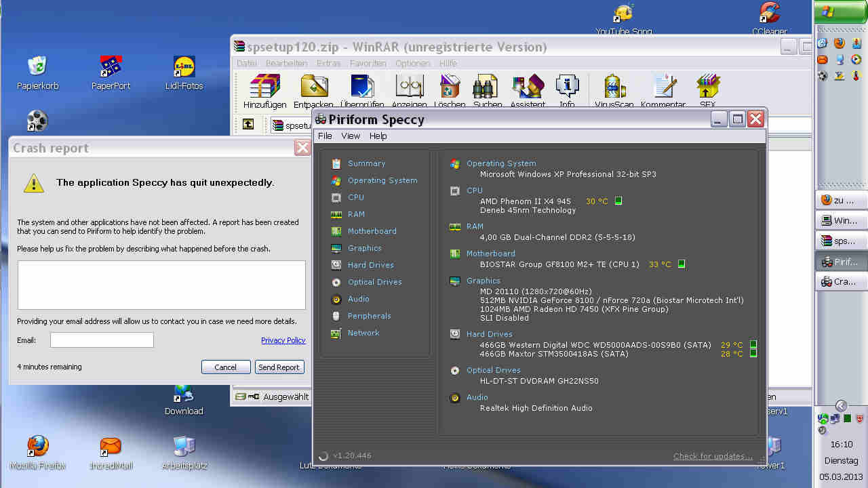Open the WinRAR Assistent wizard
This screenshot has width=868, height=488.
click(x=528, y=91)
